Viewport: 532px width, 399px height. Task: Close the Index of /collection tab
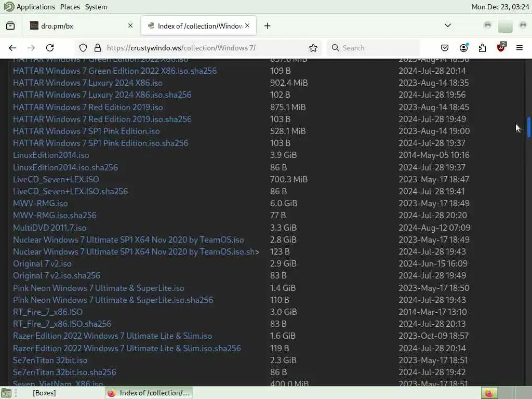tap(247, 25)
